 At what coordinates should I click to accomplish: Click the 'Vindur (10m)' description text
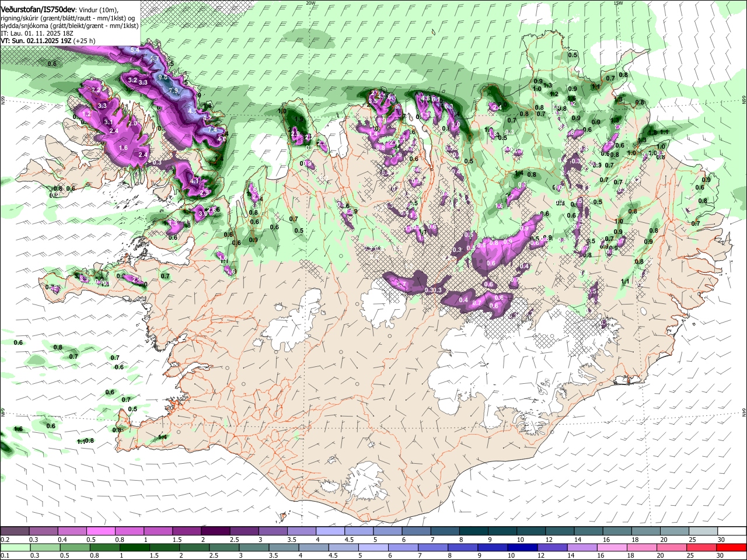pos(99,10)
